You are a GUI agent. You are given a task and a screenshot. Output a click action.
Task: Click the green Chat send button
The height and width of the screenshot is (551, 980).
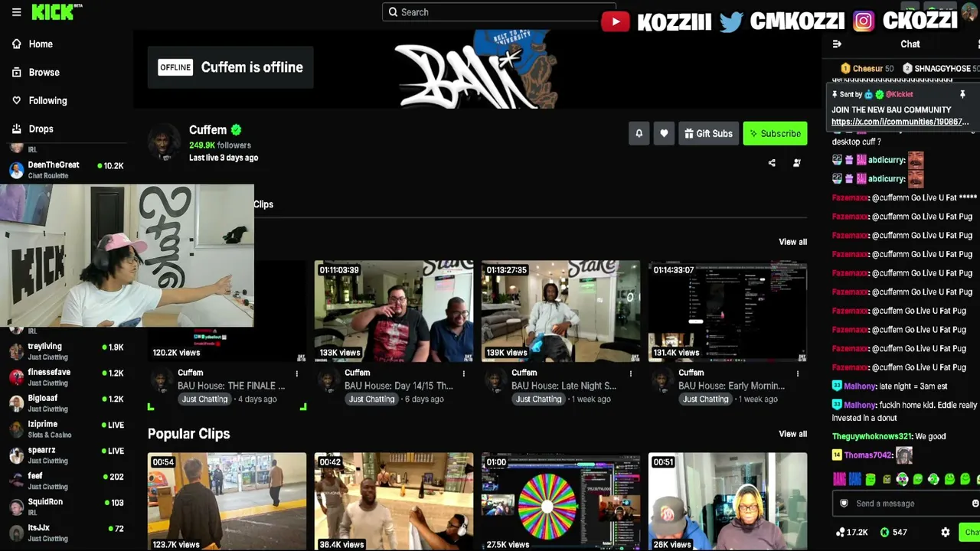pos(969,533)
